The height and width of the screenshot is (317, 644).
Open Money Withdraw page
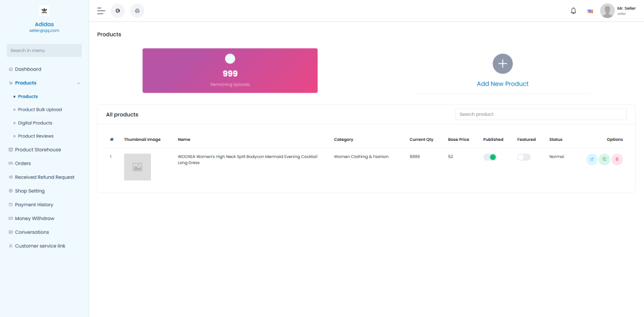35,218
